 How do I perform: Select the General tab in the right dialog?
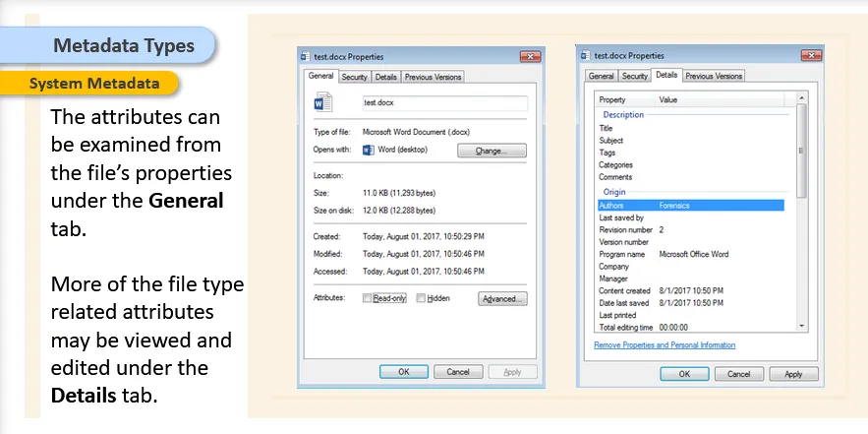point(601,76)
